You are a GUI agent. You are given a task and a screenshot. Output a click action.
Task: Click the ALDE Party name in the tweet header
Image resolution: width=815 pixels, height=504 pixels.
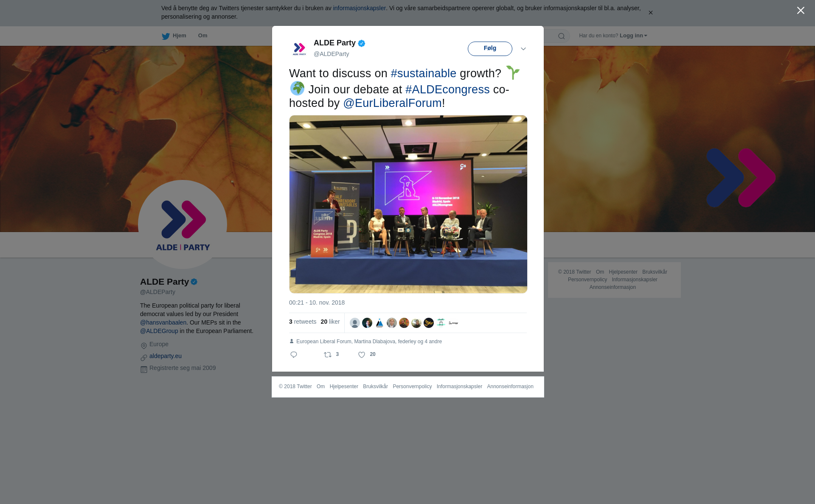pos(334,43)
